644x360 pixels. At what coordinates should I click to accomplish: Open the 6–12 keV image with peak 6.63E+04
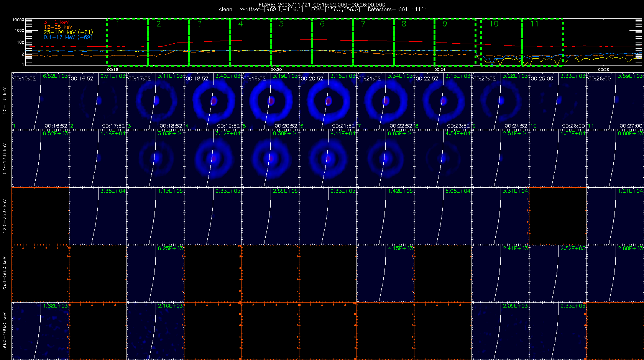(x=385, y=159)
